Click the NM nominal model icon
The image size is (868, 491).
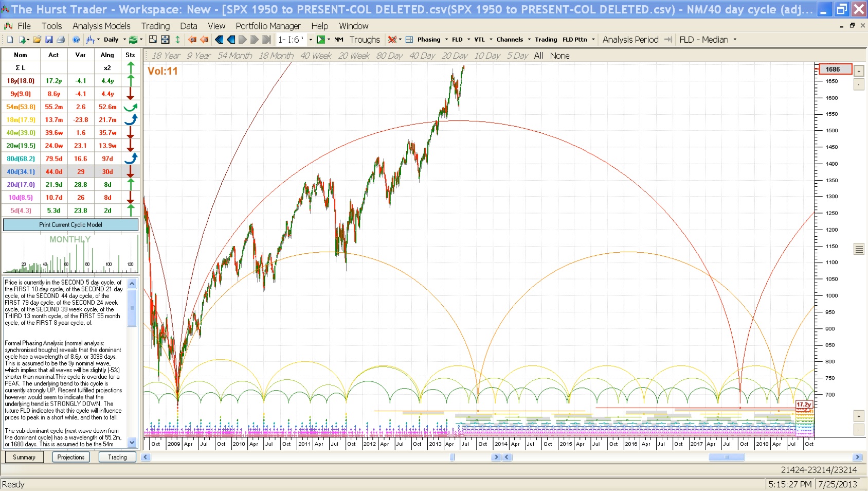[x=338, y=40]
